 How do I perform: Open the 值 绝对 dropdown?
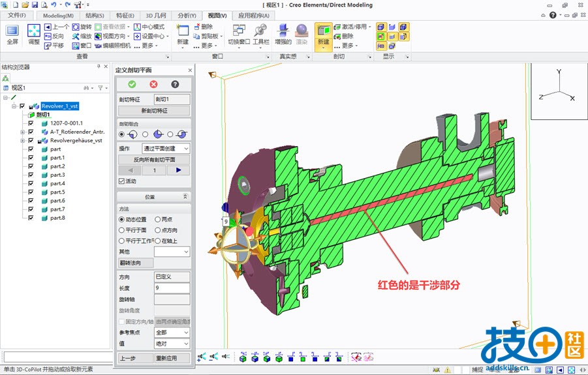pyautogui.click(x=172, y=344)
